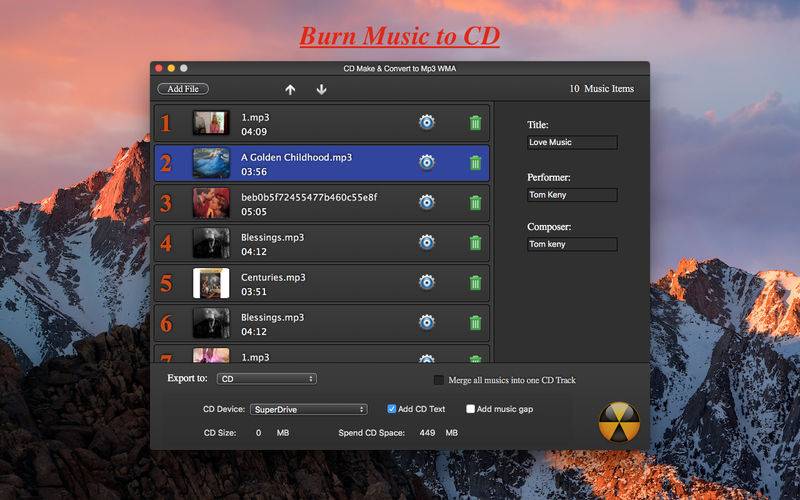800x500 pixels.
Task: Click the CD Size 0 value
Action: pyautogui.click(x=259, y=433)
